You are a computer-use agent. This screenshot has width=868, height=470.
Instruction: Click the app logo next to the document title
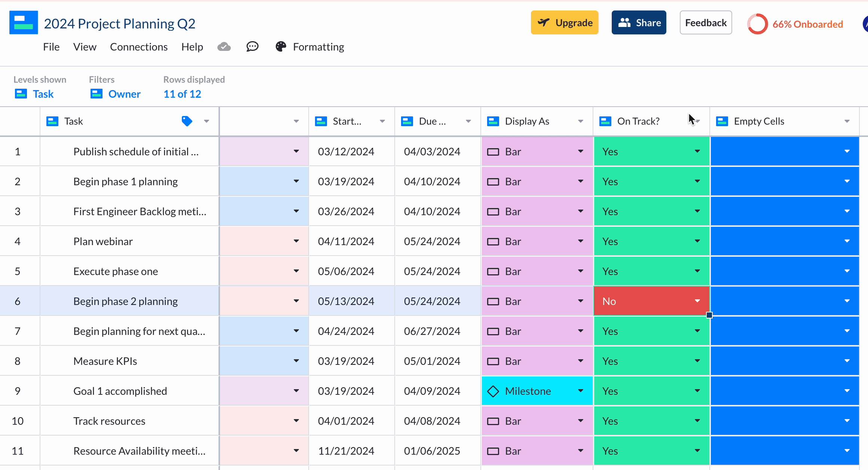coord(24,22)
